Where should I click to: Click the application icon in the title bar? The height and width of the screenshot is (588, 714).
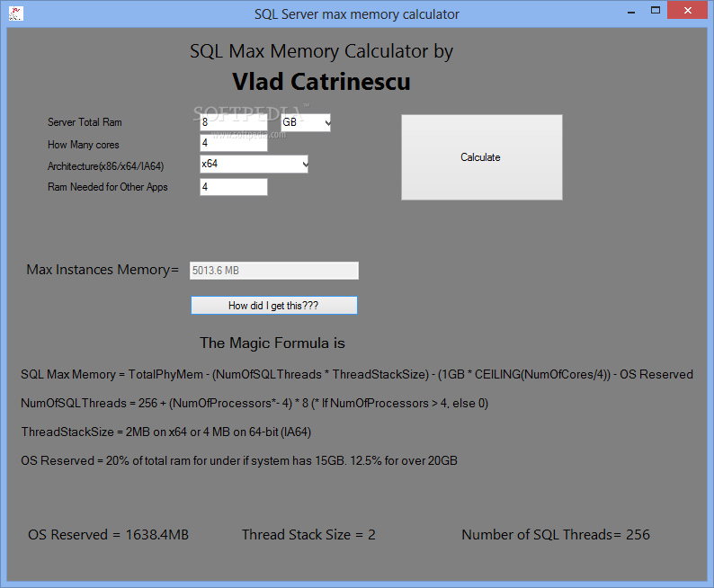pos(16,13)
